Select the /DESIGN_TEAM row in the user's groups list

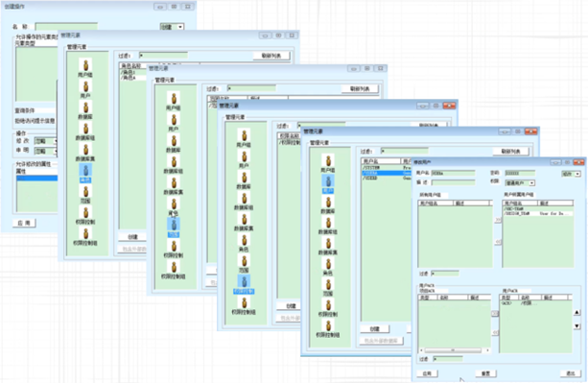click(538, 213)
